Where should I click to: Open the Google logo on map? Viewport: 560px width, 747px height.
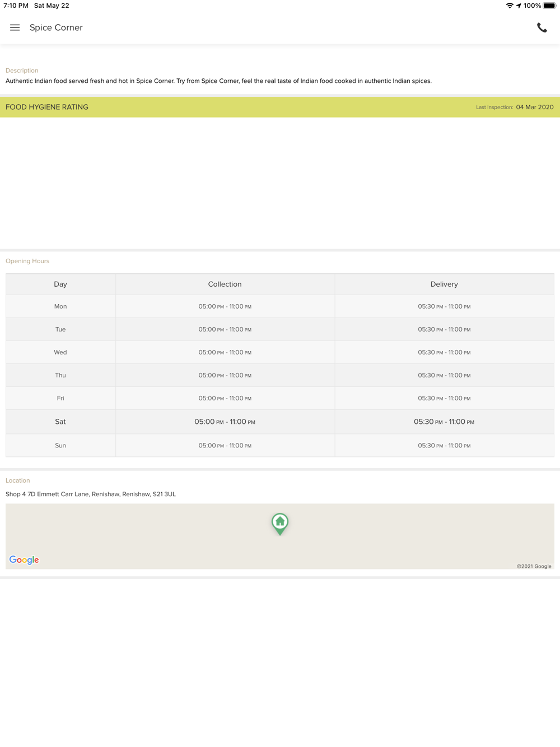point(24,560)
